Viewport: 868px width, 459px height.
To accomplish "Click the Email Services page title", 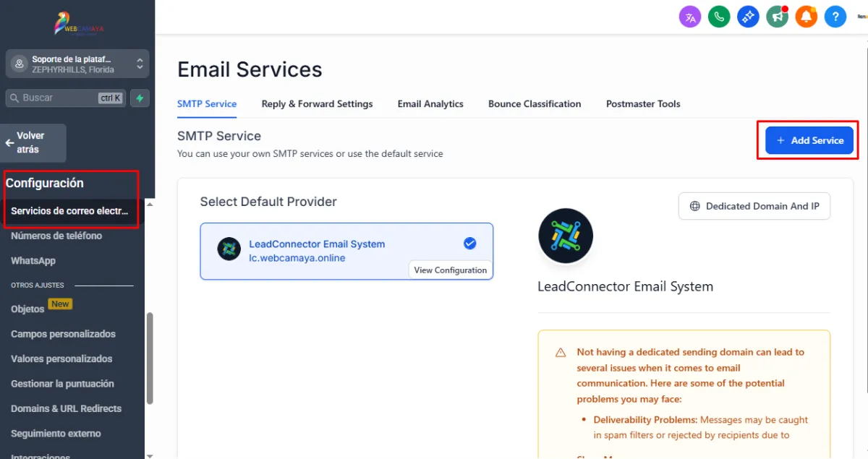I will pos(250,69).
